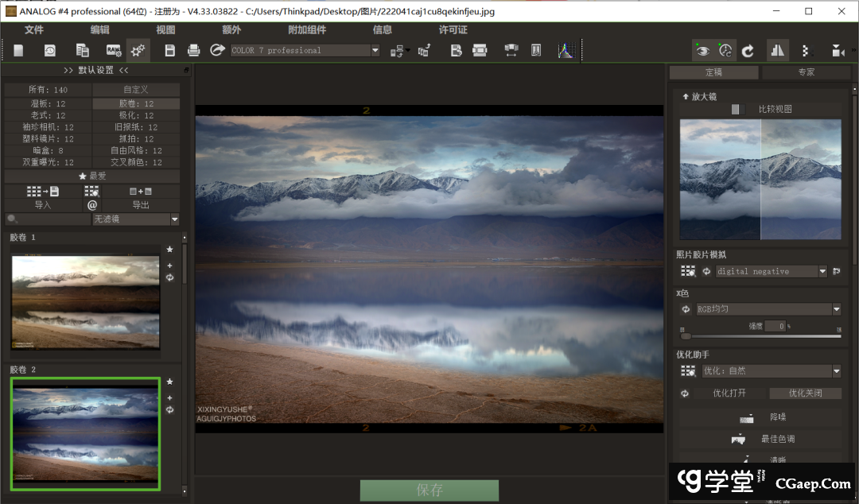The height and width of the screenshot is (504, 859).
Task: Click the star icon beside 胶卷 1 preset
Action: click(169, 250)
